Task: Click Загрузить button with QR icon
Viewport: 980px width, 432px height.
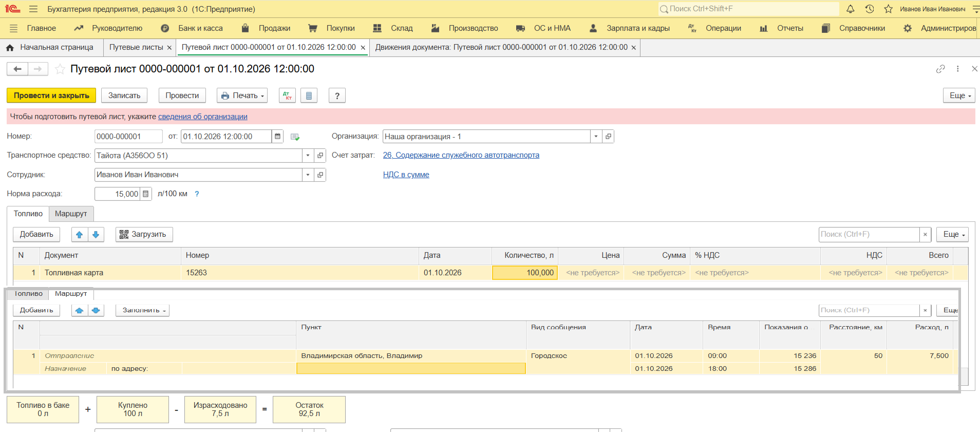Action: [x=144, y=235]
